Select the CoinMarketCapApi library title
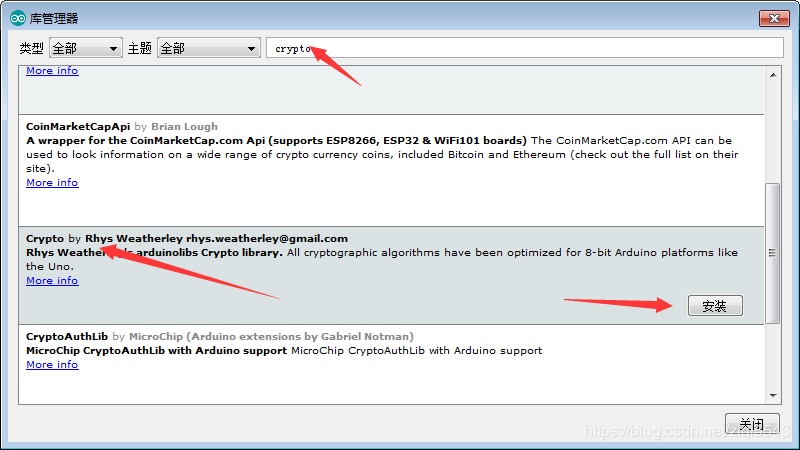Viewport: 800px width, 450px height. point(78,127)
